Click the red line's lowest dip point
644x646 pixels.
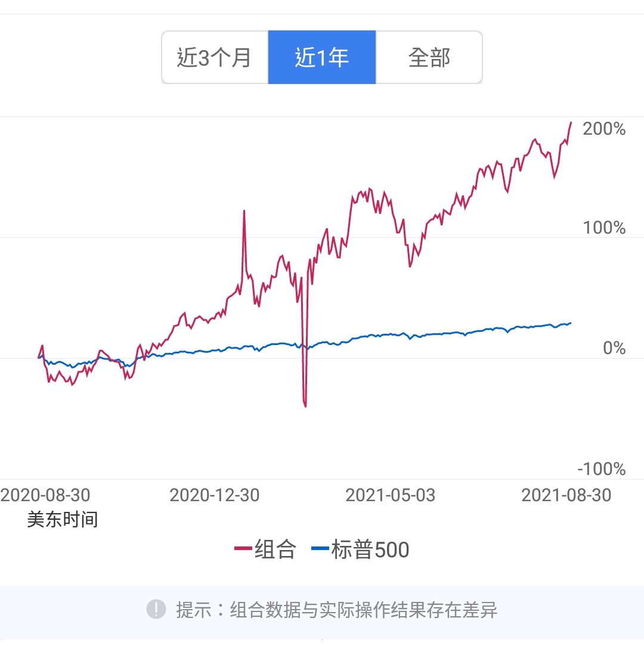305,406
